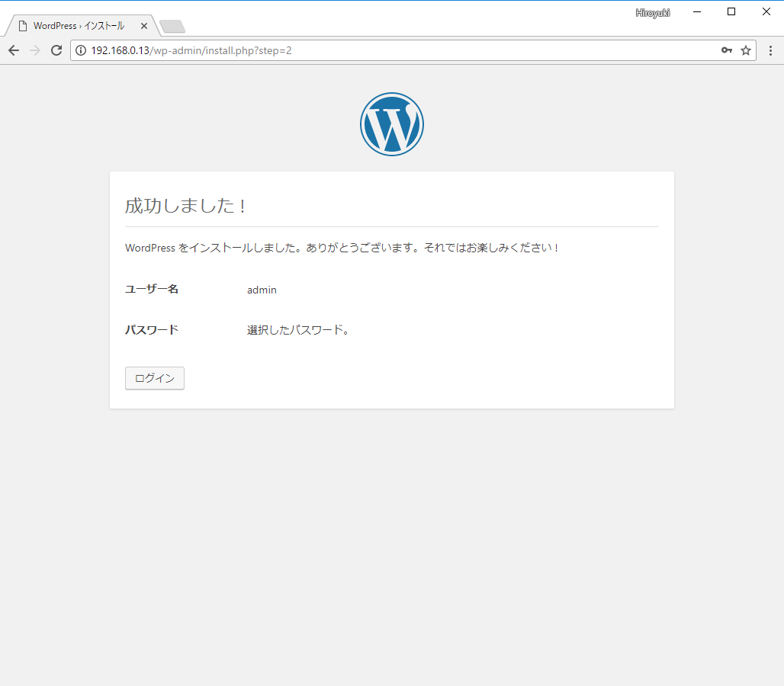The height and width of the screenshot is (686, 784).
Task: Click the page icon on the WordPress tab
Action: (x=23, y=26)
